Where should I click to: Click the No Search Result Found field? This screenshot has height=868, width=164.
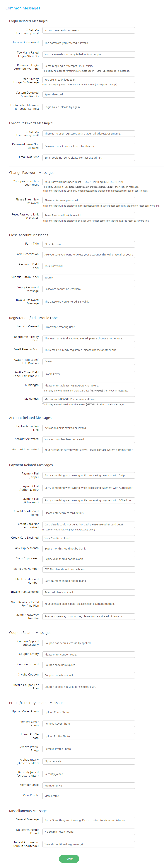88,832
